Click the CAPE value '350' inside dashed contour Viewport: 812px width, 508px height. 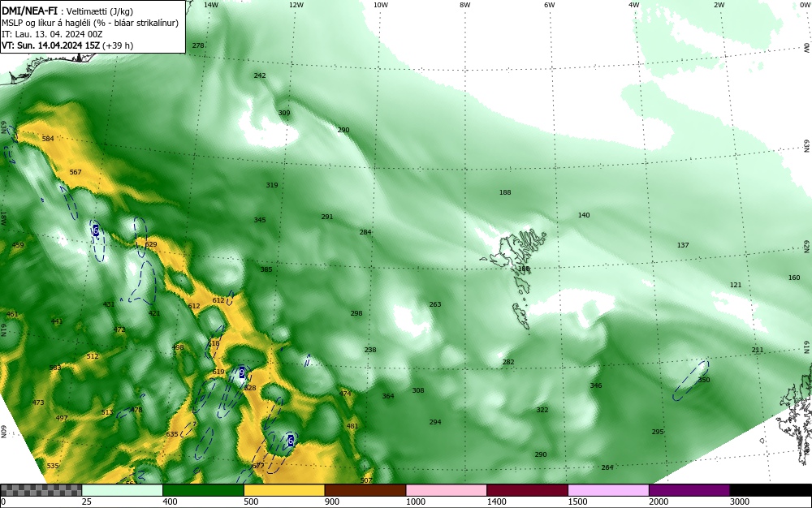pos(704,380)
